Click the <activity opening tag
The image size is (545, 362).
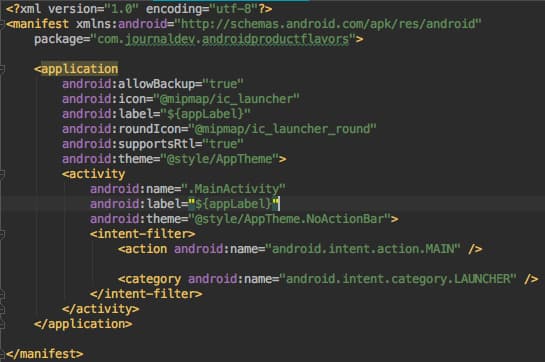[93, 174]
